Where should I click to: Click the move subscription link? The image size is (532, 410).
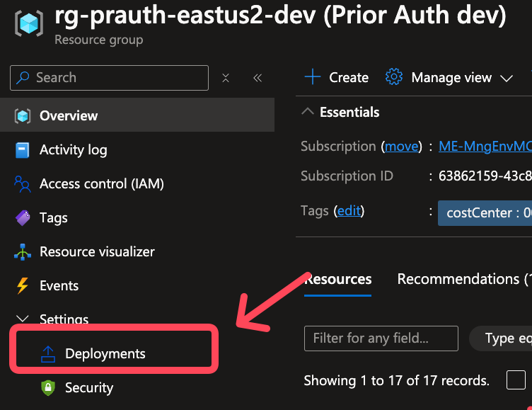(x=402, y=147)
